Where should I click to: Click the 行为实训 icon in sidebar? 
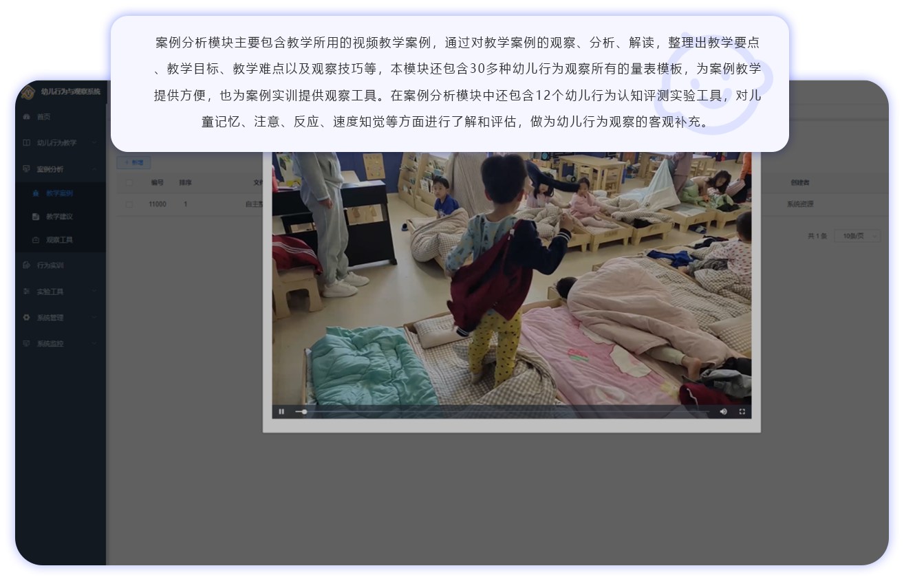click(27, 265)
